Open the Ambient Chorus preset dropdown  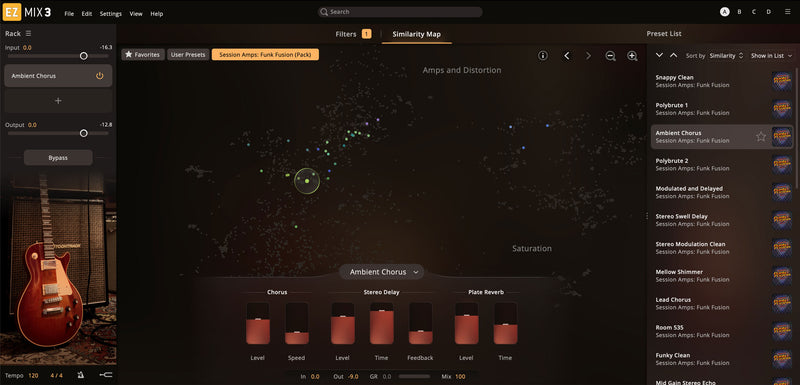[x=382, y=272]
